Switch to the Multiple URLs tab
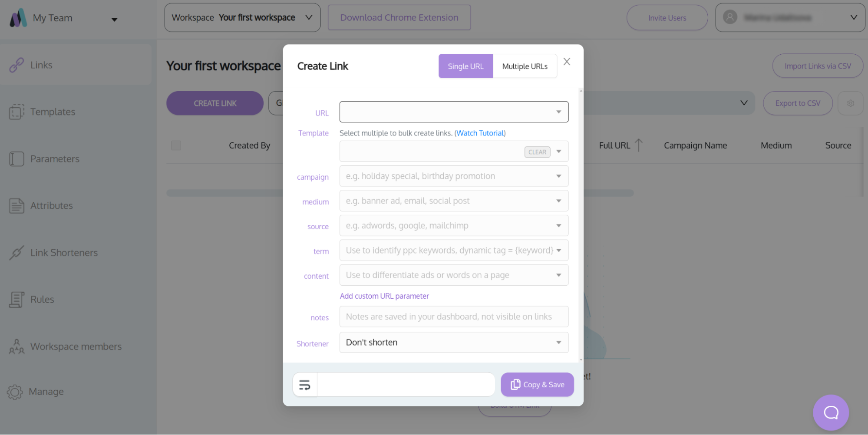Screen dimensions: 868x435 point(525,66)
